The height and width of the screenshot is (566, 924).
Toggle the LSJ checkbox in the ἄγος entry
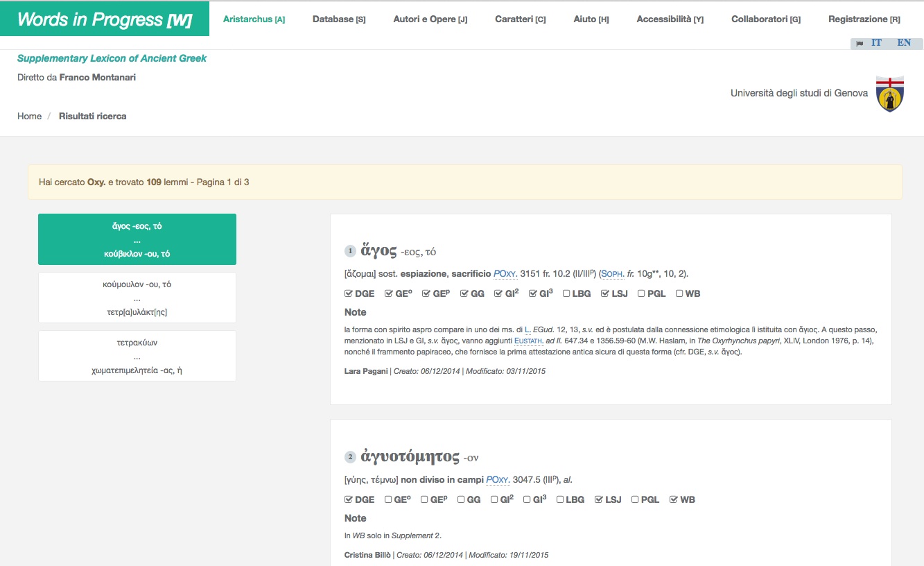605,293
